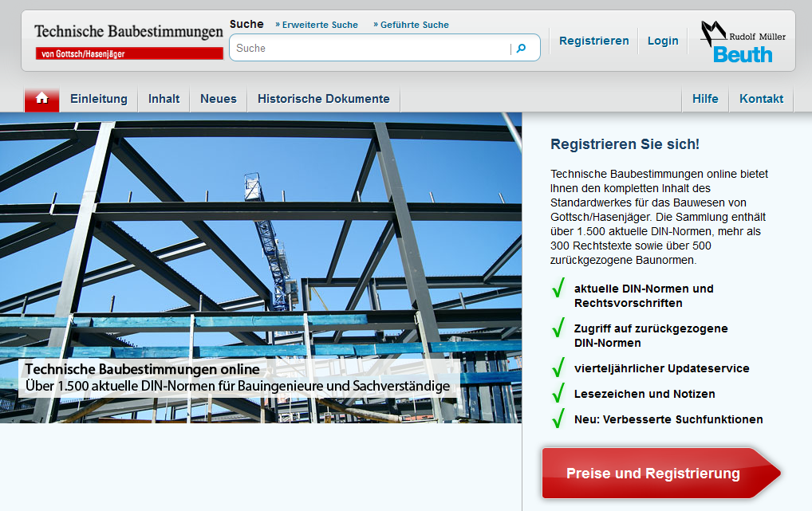The height and width of the screenshot is (511, 812).
Task: Click 'Neu: Verbesserte Suchfunktionen' text
Action: point(668,419)
